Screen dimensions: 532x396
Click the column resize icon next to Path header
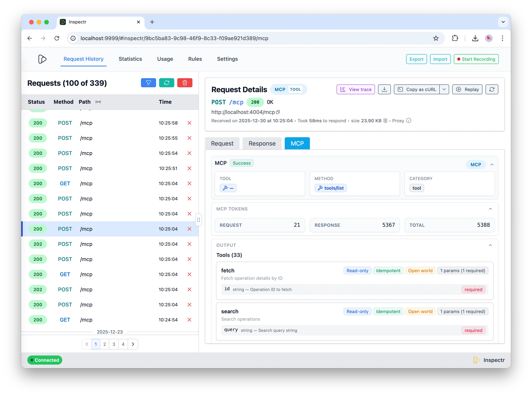(98, 102)
